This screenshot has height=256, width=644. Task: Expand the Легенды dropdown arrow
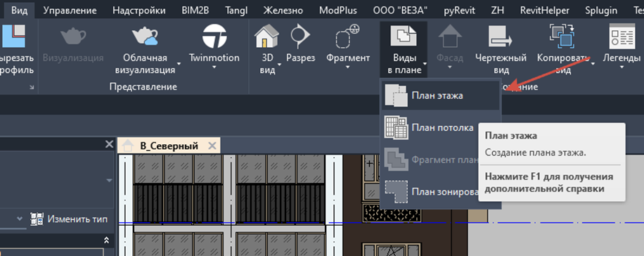click(622, 67)
